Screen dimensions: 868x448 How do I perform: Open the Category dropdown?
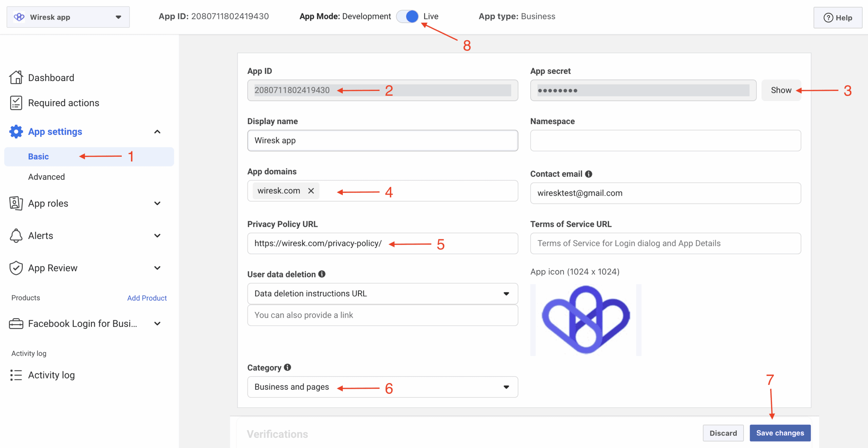382,387
